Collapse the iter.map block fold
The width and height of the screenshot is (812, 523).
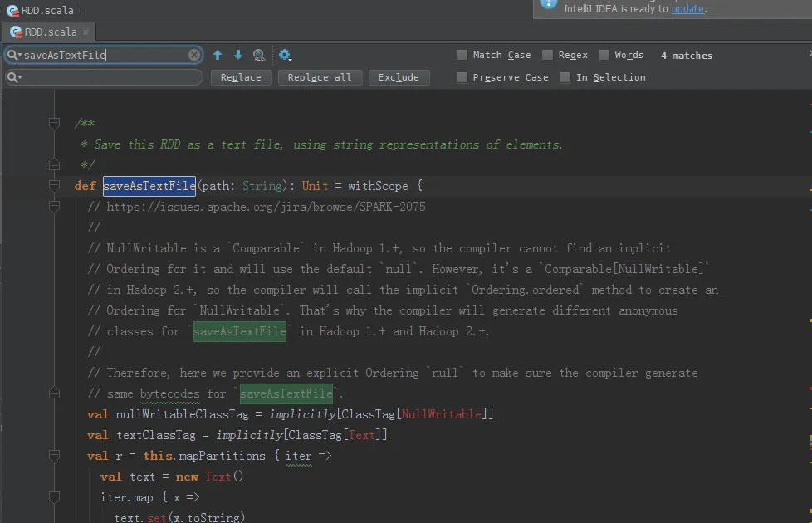point(54,497)
